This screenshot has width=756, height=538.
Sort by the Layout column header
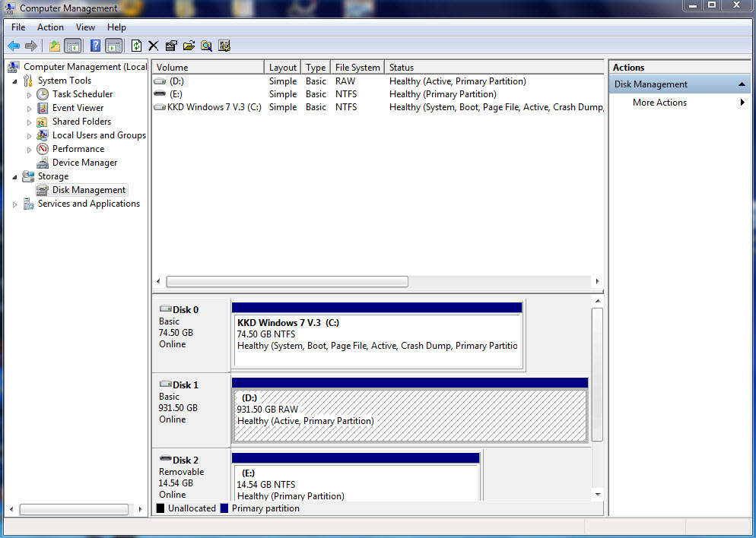tap(282, 68)
